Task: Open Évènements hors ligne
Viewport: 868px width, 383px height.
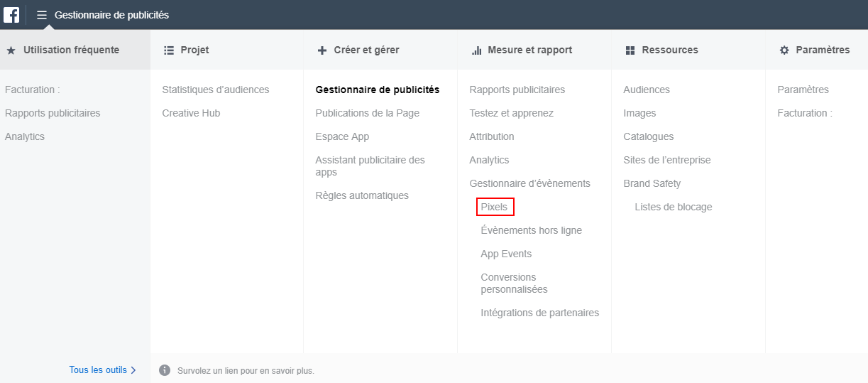Action: 532,230
